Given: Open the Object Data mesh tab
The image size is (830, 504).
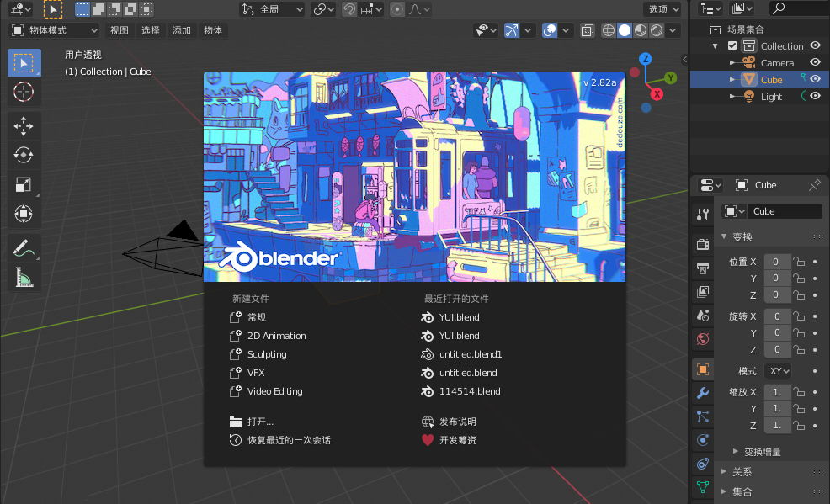Looking at the screenshot, I should point(703,487).
